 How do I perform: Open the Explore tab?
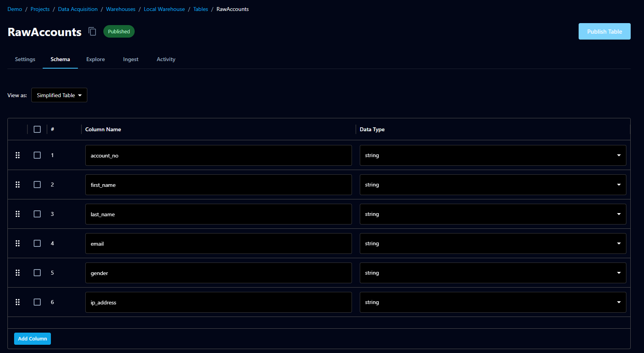point(96,60)
